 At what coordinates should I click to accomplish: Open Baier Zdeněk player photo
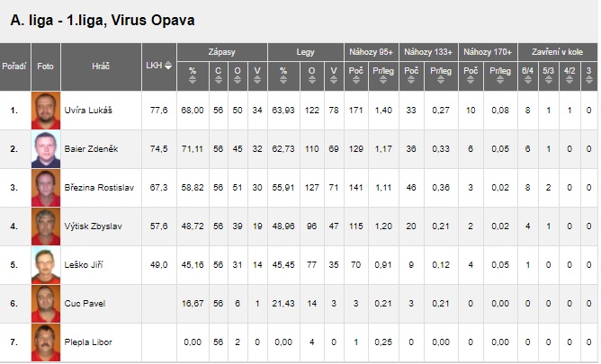[46, 149]
